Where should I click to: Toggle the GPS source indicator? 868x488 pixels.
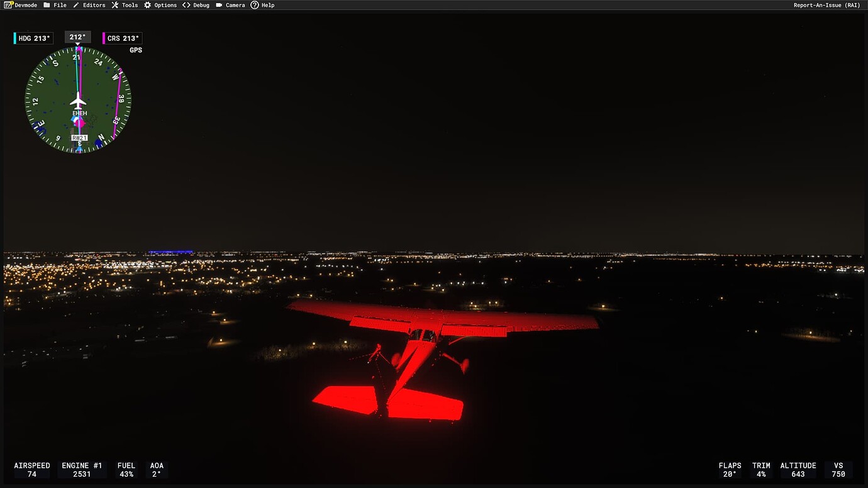coord(136,50)
